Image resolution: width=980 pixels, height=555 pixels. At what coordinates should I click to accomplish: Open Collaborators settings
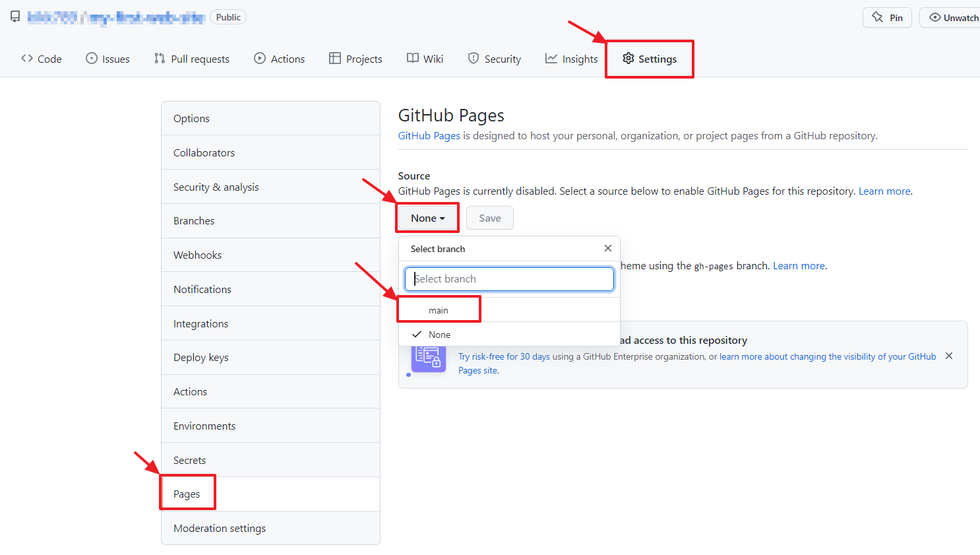[x=270, y=152]
